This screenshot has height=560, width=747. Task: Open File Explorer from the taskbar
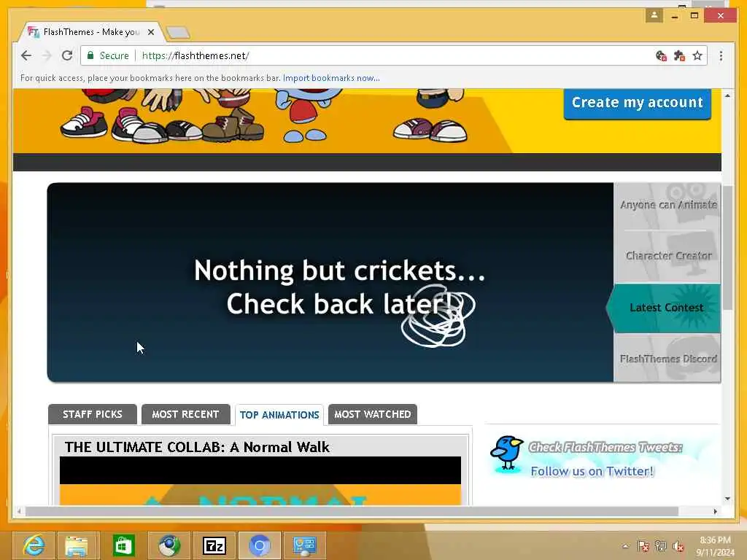pos(77,545)
